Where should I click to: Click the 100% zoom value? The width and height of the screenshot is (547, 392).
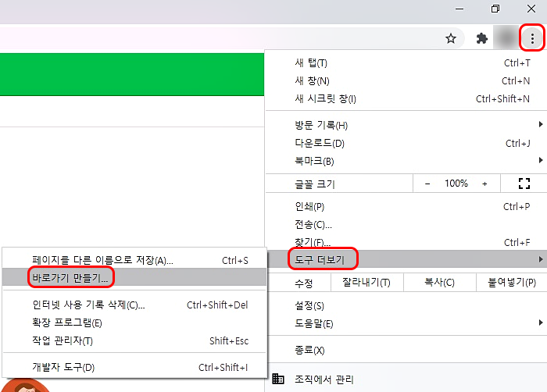456,184
